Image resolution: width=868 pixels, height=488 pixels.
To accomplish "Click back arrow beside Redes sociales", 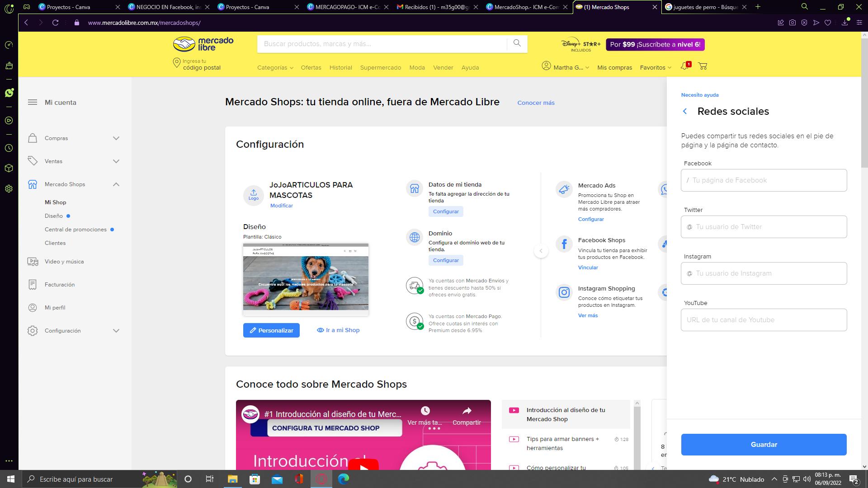I will [685, 111].
